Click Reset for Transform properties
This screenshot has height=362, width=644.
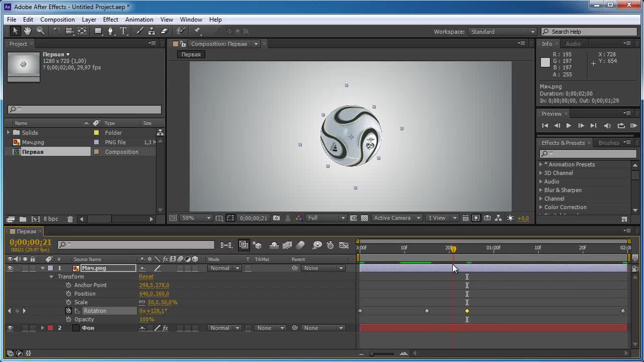point(146,277)
